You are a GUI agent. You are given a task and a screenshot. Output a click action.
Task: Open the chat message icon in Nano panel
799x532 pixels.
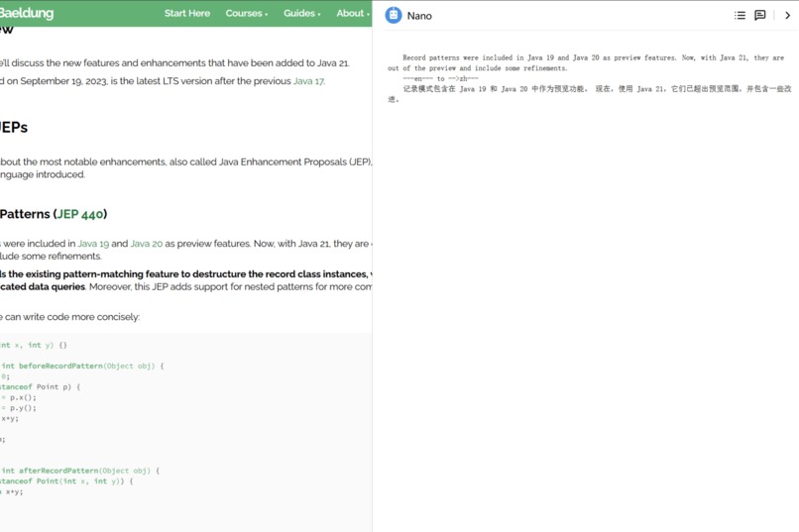click(759, 15)
